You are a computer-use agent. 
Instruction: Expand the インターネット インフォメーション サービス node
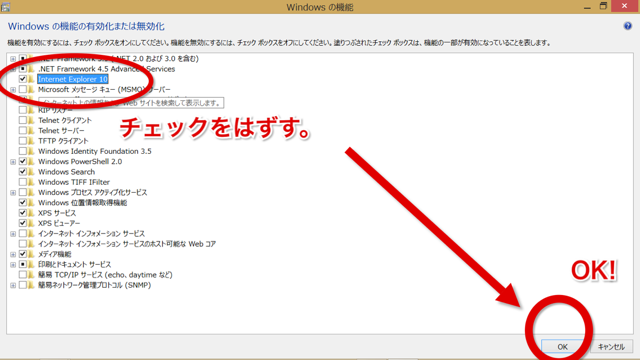coord(13,234)
